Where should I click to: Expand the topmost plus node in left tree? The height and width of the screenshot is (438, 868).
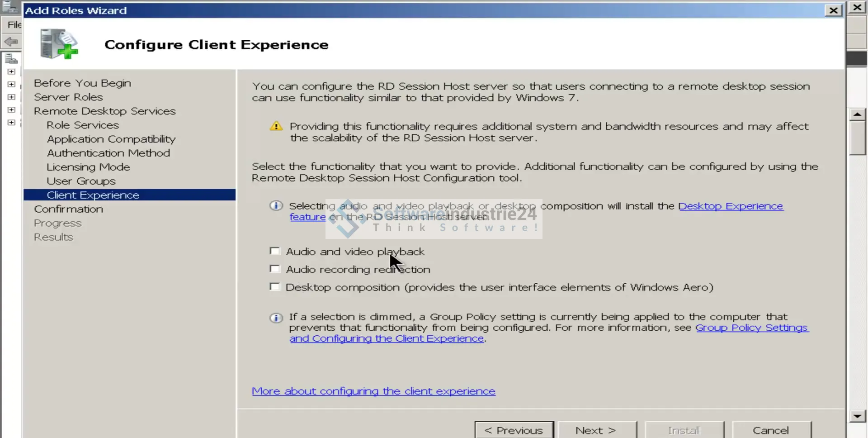click(11, 71)
